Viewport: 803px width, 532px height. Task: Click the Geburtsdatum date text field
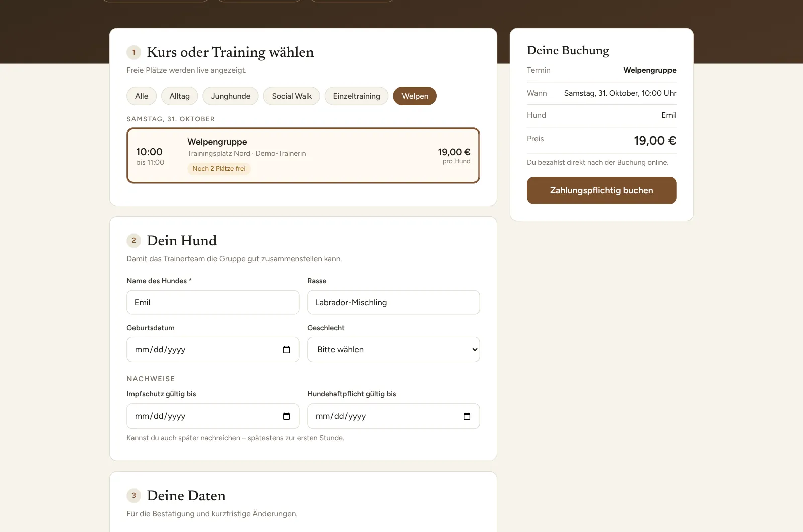213,350
